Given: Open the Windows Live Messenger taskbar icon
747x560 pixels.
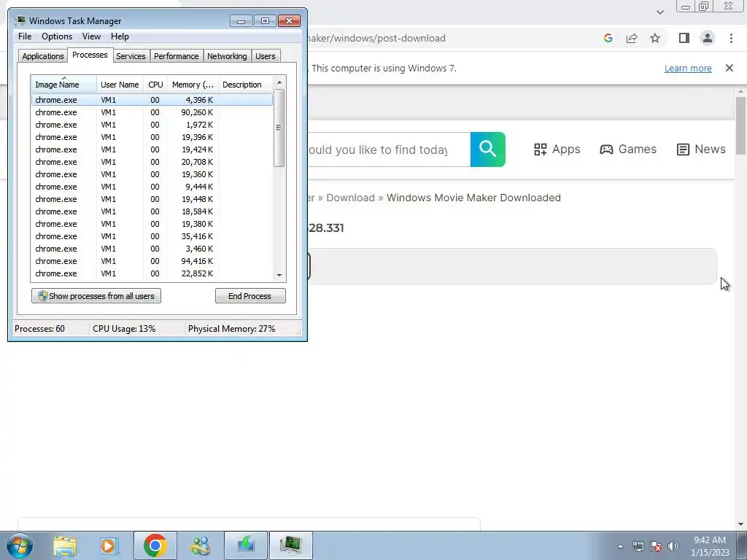Looking at the screenshot, I should (200, 545).
